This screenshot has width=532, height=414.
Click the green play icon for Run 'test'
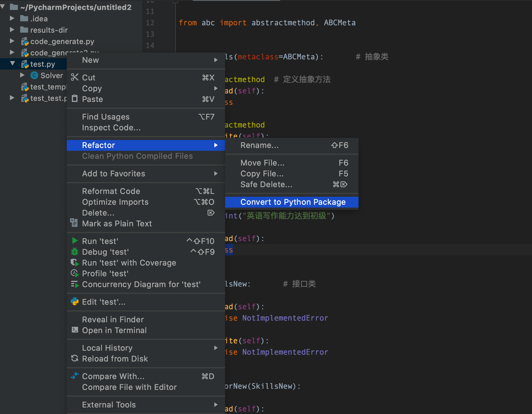(x=75, y=241)
